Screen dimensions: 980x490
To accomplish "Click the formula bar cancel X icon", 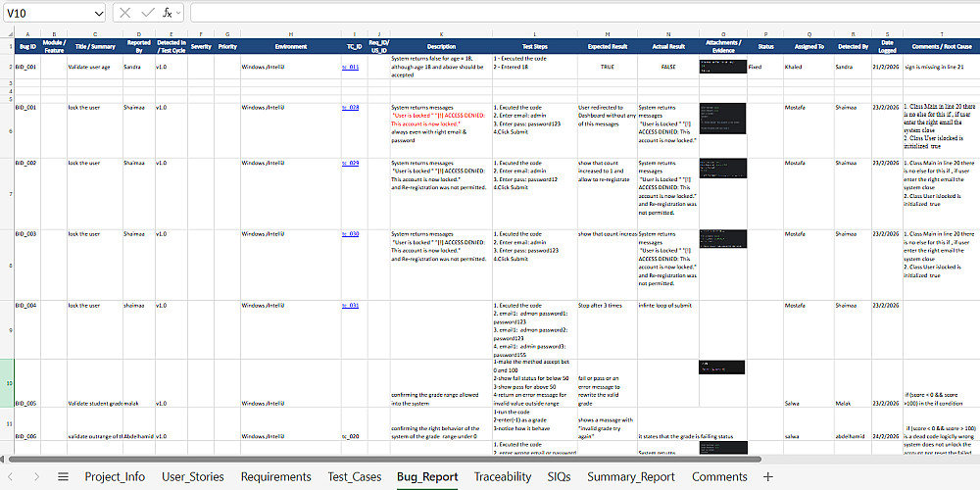I will 125,13.
